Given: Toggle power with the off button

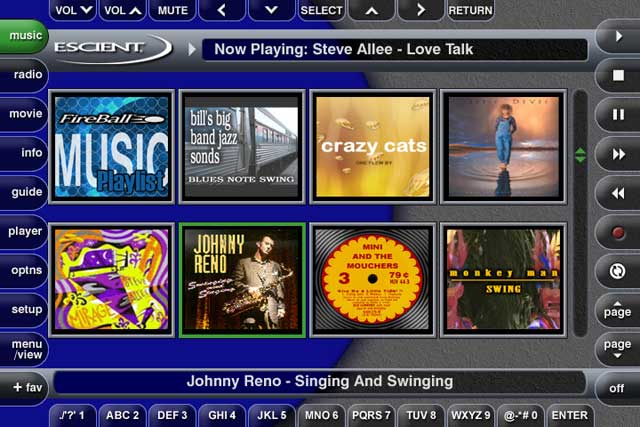Looking at the screenshot, I should click(617, 388).
